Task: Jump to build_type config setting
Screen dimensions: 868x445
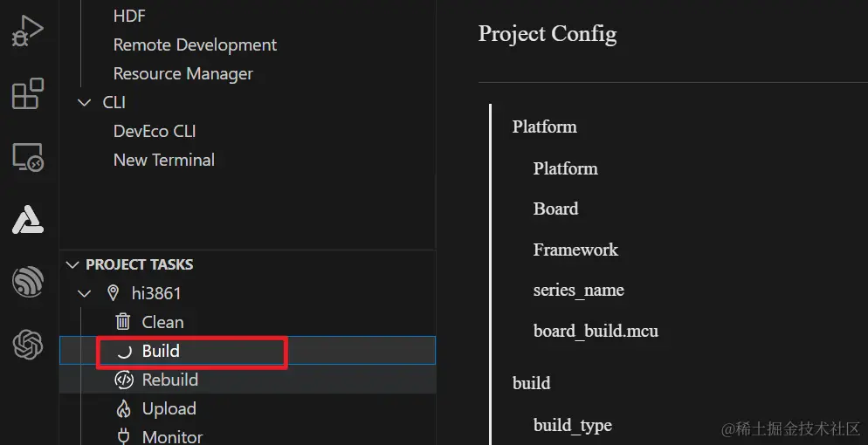Action: click(x=572, y=425)
